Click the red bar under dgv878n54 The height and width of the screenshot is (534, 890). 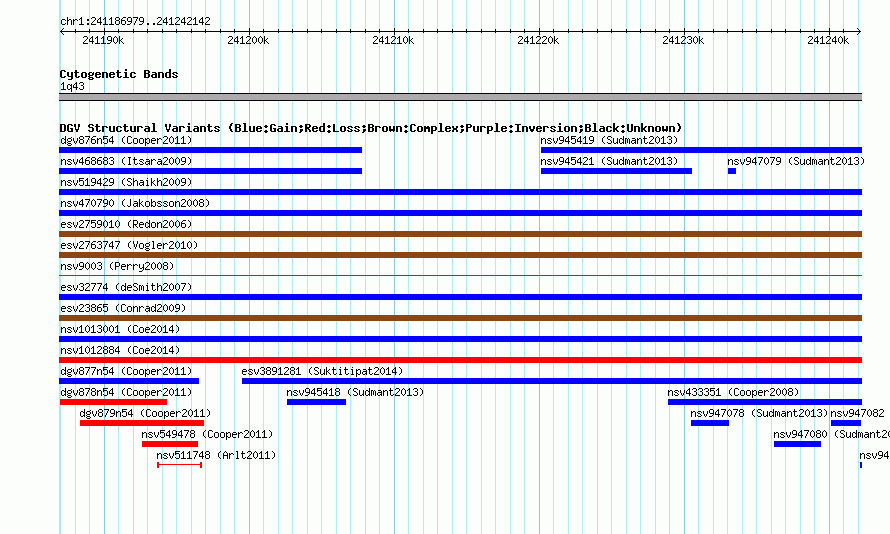click(x=113, y=402)
